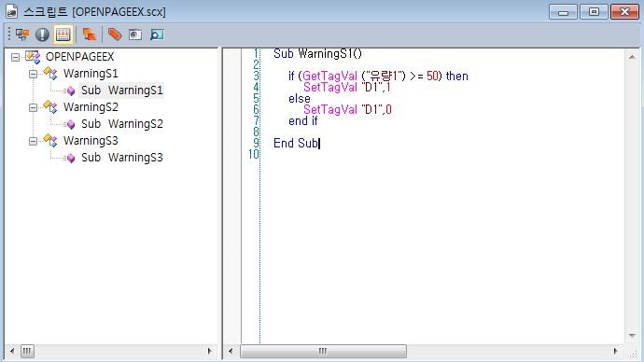Viewport: 644px width, 362px height.
Task: Click the code editor left scroll arrow
Action: [231, 351]
